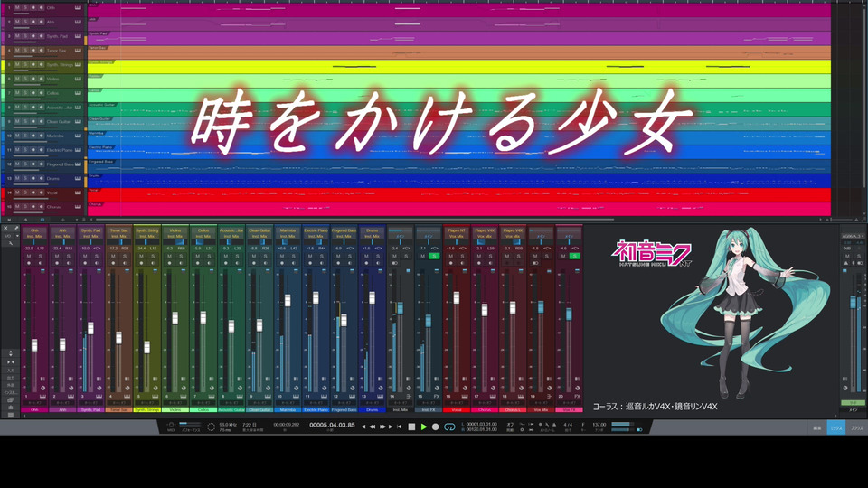Click the mixer up/down arrows icon
This screenshot has width=868, height=488.
point(11,353)
